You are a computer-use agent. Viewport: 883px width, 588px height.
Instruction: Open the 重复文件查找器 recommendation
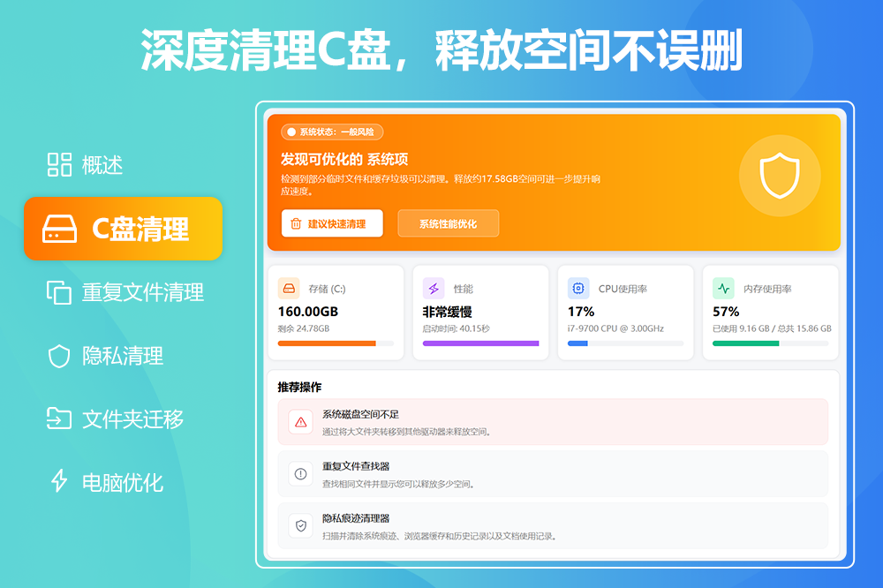(x=553, y=473)
